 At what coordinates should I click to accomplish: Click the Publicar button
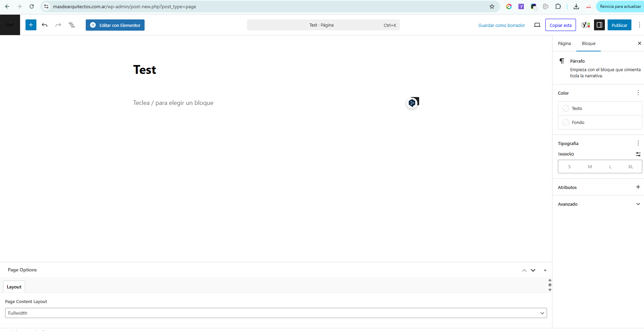tap(619, 25)
